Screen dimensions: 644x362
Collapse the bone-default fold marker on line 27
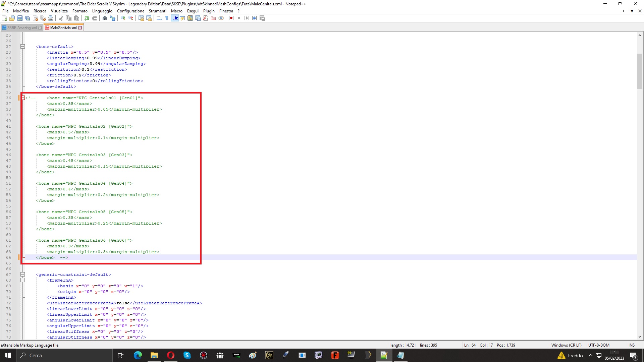tap(22, 47)
